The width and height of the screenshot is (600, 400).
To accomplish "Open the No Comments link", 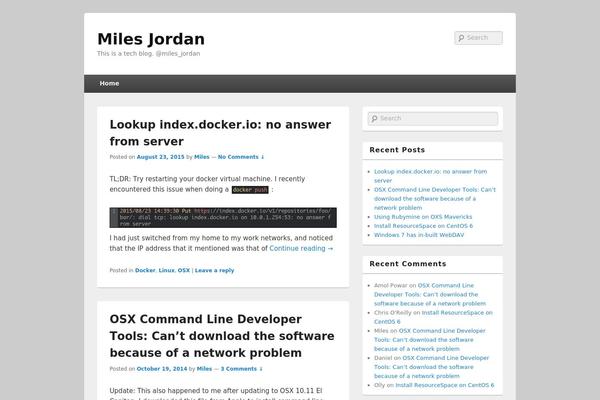I will (x=241, y=157).
